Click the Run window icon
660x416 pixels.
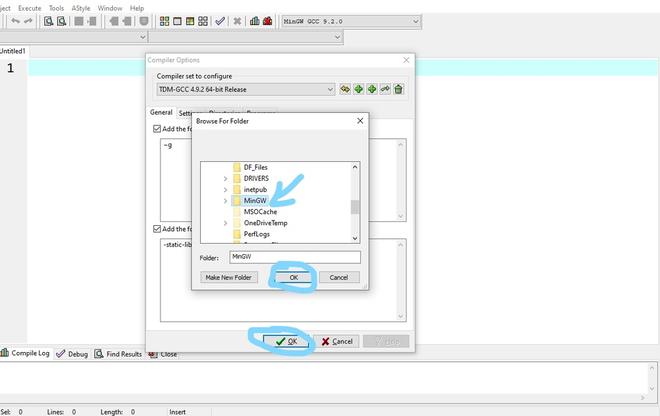point(177,21)
